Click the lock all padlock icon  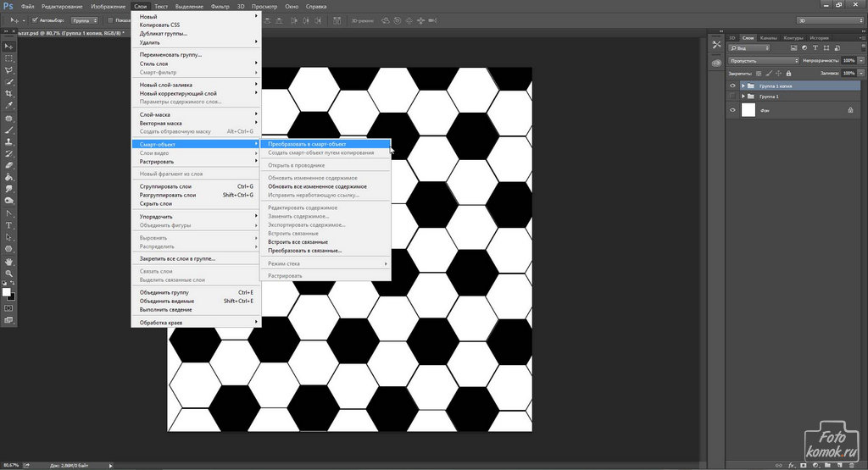tap(788, 73)
